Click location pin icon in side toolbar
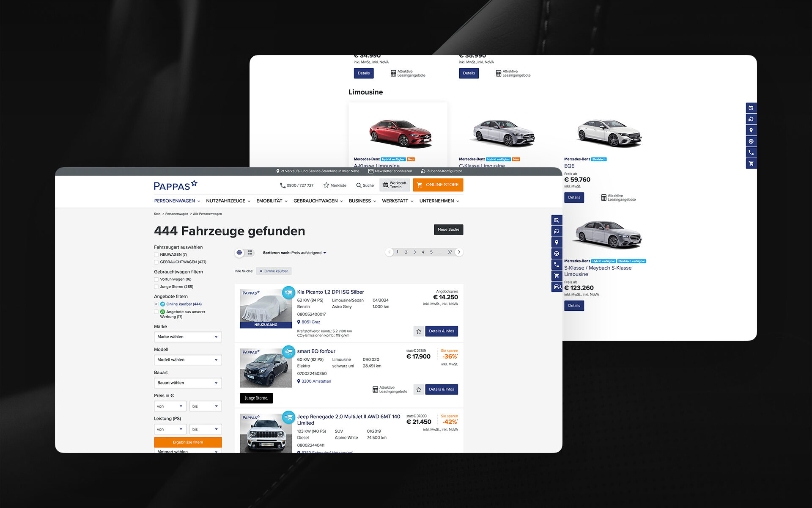Image resolution: width=812 pixels, height=508 pixels. (x=557, y=243)
